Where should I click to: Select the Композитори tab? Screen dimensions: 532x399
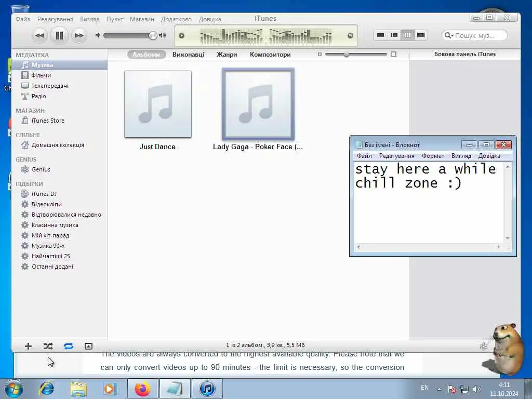pyautogui.click(x=270, y=54)
